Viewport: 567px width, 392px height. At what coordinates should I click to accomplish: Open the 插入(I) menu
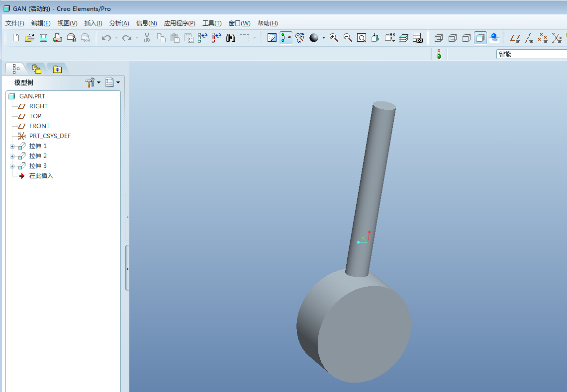click(x=93, y=23)
